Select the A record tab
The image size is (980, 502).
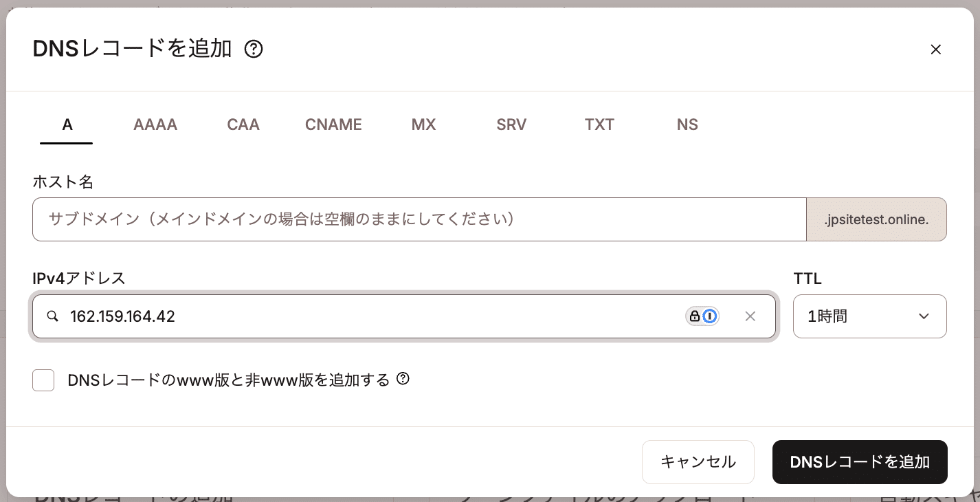[x=67, y=125]
